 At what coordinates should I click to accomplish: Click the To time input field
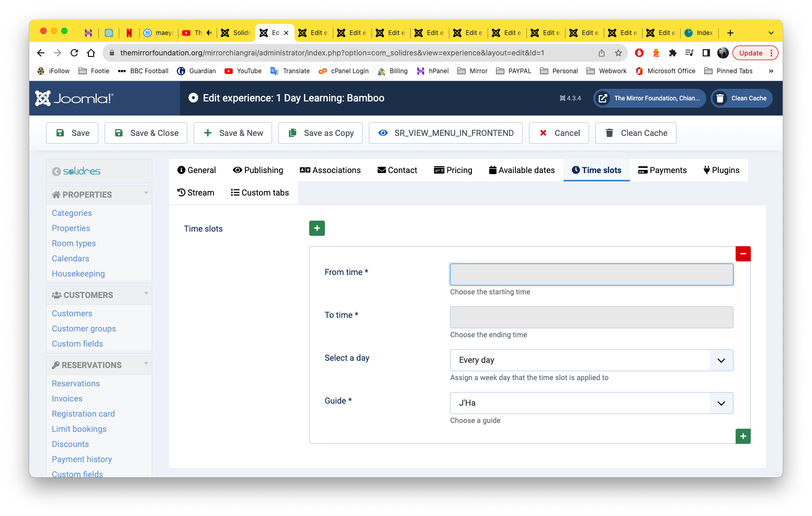(591, 317)
